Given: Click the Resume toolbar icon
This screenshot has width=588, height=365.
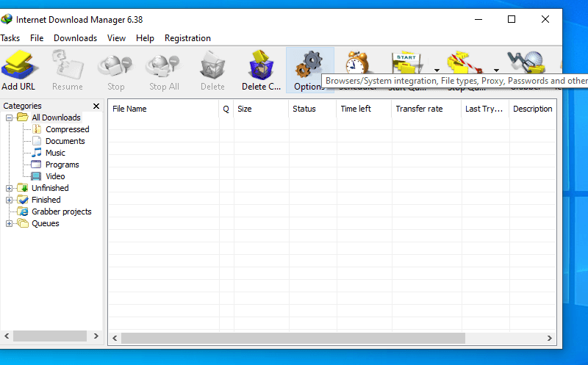Looking at the screenshot, I should pyautogui.click(x=68, y=65).
